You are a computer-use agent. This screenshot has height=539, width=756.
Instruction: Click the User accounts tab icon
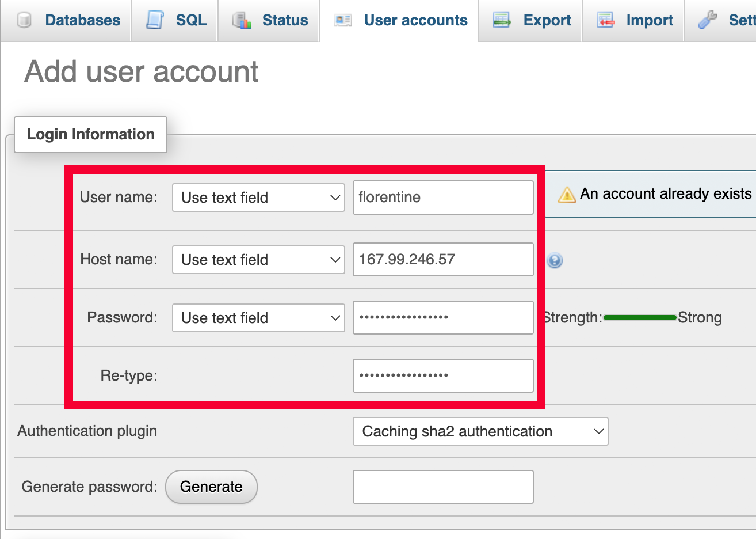point(343,21)
